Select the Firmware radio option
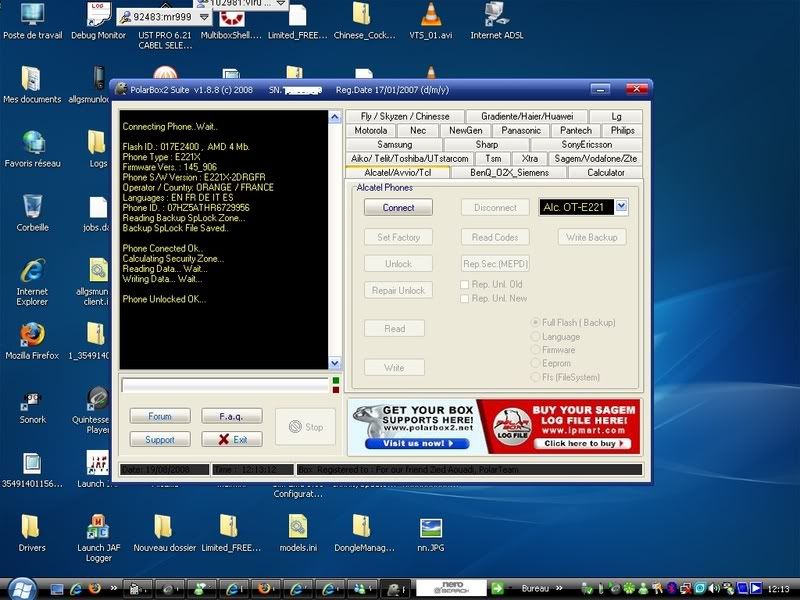 click(536, 349)
